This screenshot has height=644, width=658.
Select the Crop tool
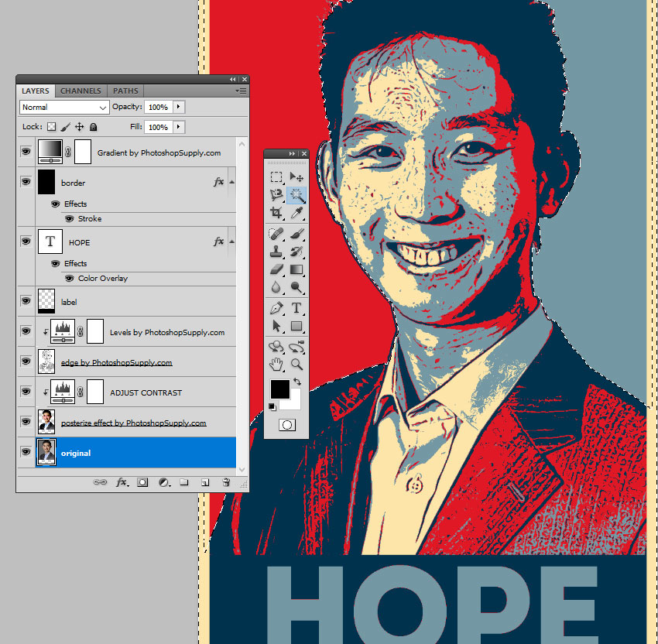pos(276,213)
